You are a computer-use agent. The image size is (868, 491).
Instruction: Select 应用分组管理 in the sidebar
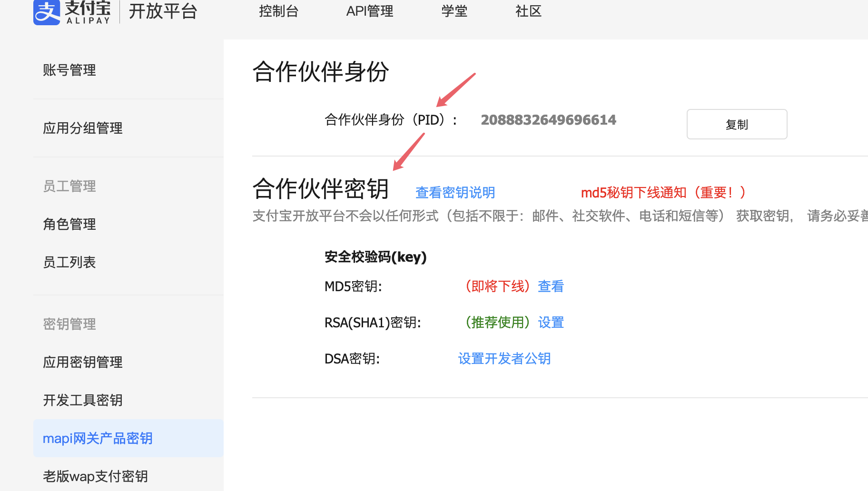[x=83, y=128]
